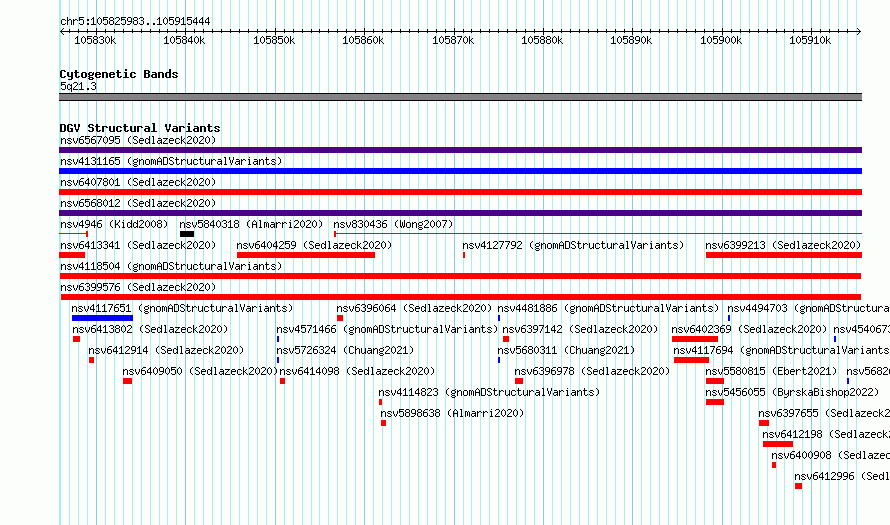Click the Cytogenetic Bands track title
Screen dimensions: 890x525
[x=119, y=74]
